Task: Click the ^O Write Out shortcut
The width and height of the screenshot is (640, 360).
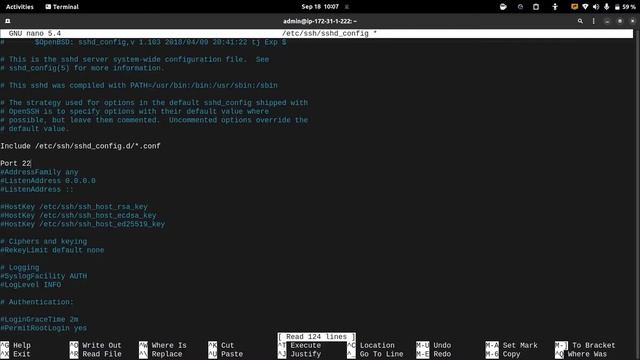Action: 96,345
